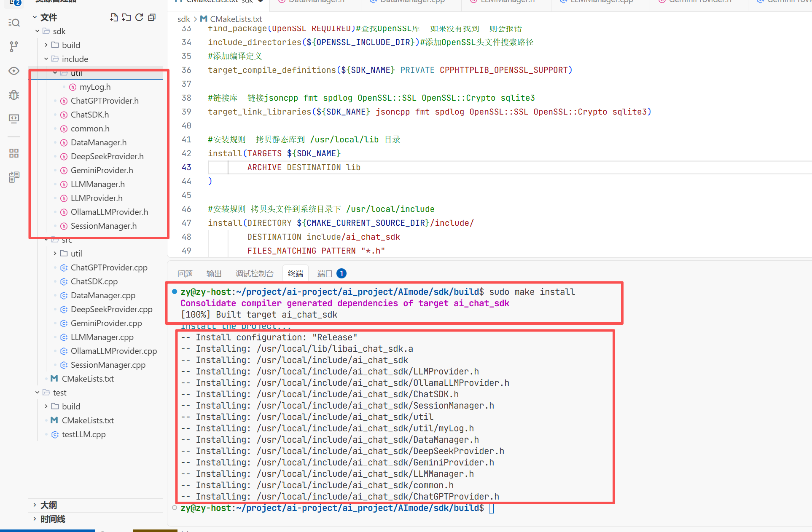812x532 pixels.
Task: Collapse all folders in explorer
Action: tap(152, 17)
